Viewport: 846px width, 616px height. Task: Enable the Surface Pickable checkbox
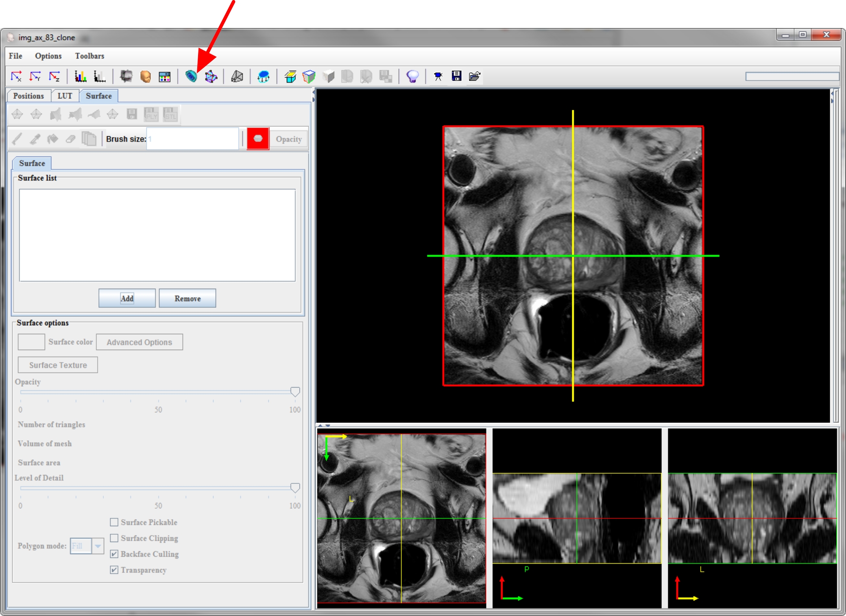[114, 522]
